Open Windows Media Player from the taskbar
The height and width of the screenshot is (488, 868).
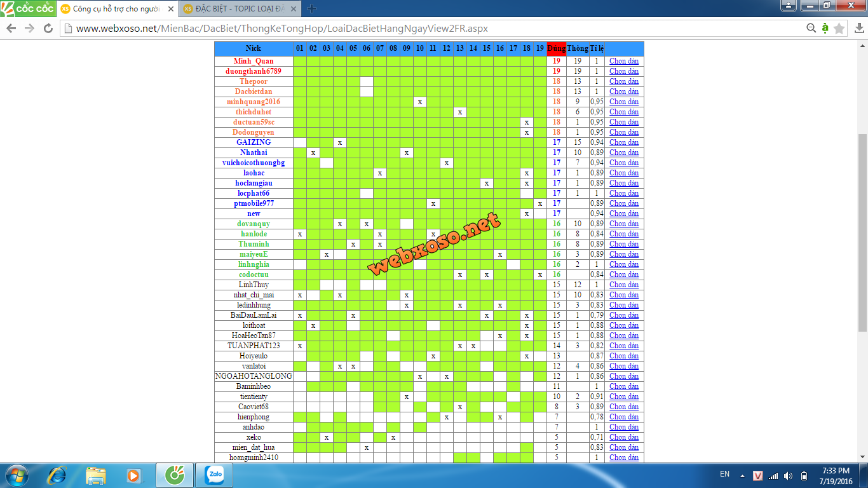pyautogui.click(x=133, y=475)
